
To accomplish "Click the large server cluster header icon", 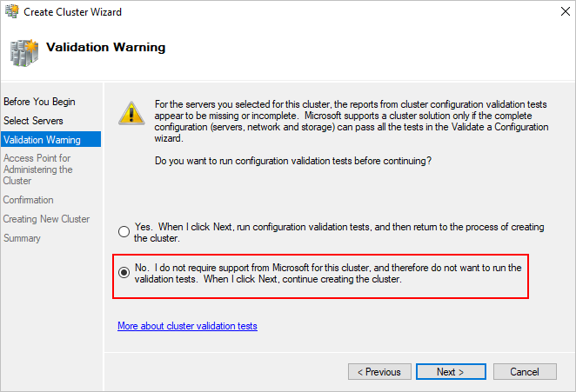I will [x=24, y=53].
